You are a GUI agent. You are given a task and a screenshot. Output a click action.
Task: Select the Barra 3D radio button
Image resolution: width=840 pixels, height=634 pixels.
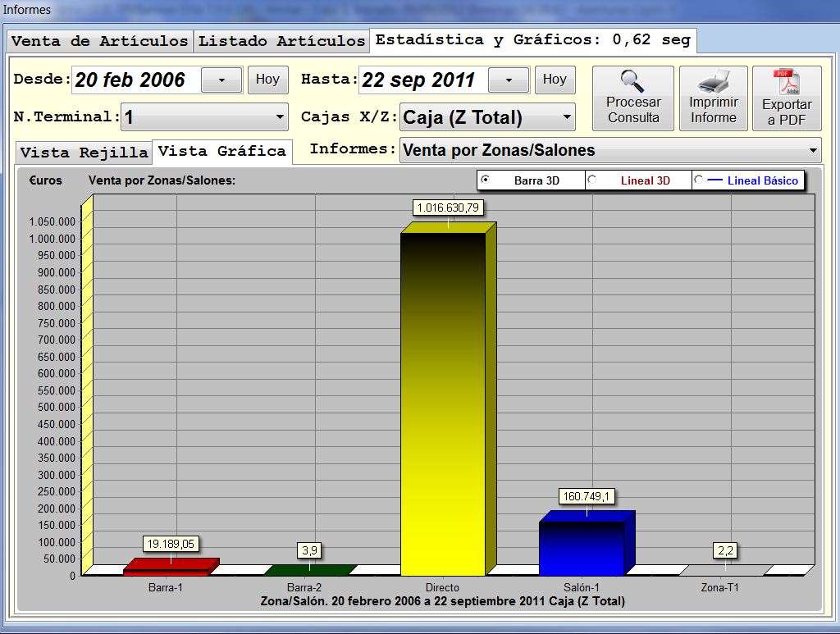pos(485,180)
